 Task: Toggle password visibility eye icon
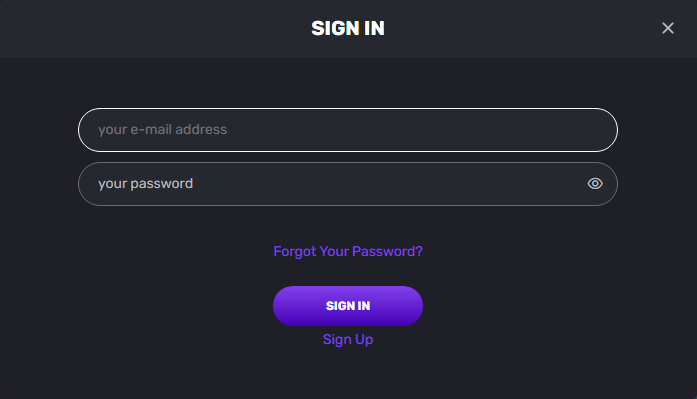(x=595, y=184)
